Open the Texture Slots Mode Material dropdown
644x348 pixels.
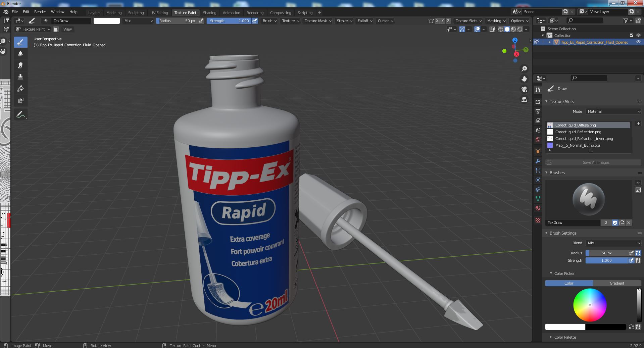[613, 111]
